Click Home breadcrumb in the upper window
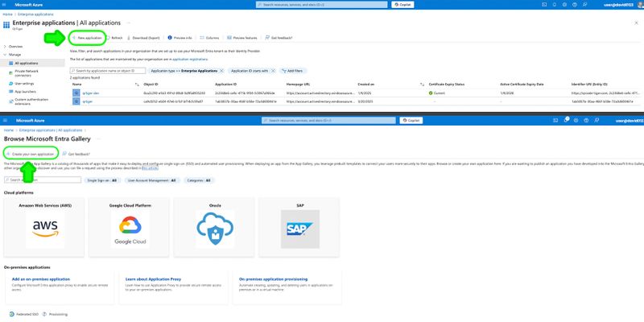Image resolution: width=644 pixels, height=322 pixels. tap(7, 14)
